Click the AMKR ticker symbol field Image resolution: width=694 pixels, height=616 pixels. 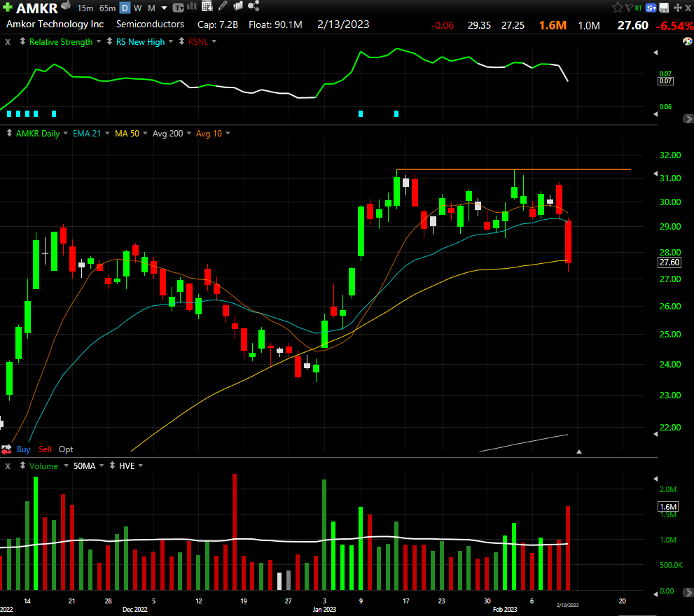pyautogui.click(x=37, y=8)
